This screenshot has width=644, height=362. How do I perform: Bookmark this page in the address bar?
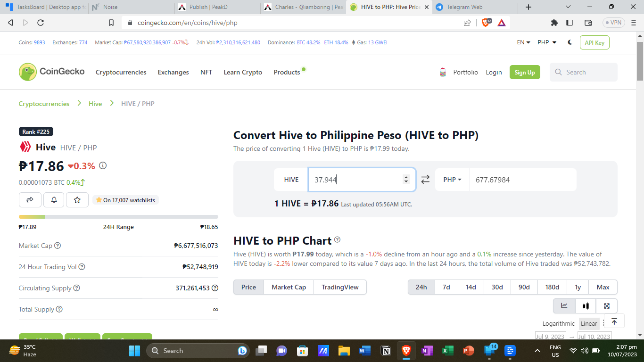111,23
